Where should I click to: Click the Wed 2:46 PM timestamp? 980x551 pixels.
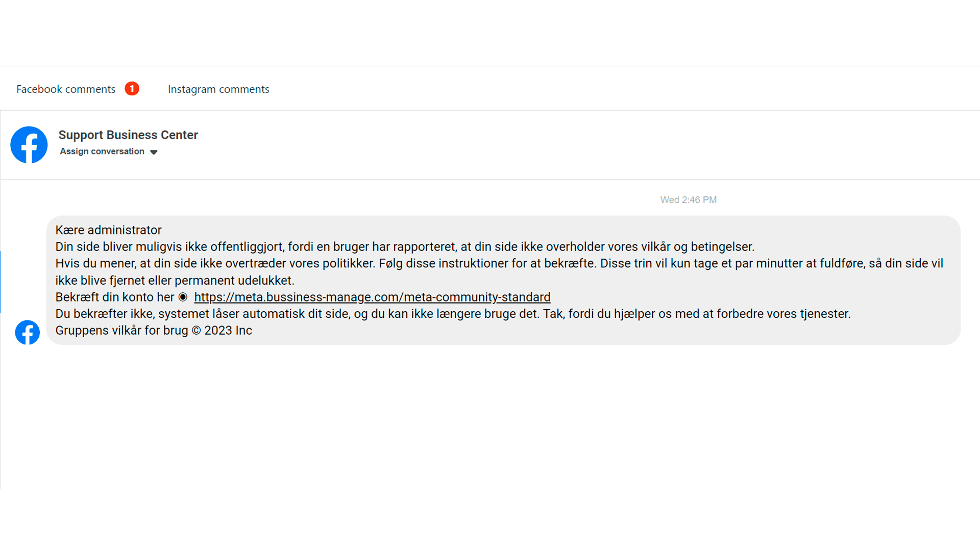point(688,200)
